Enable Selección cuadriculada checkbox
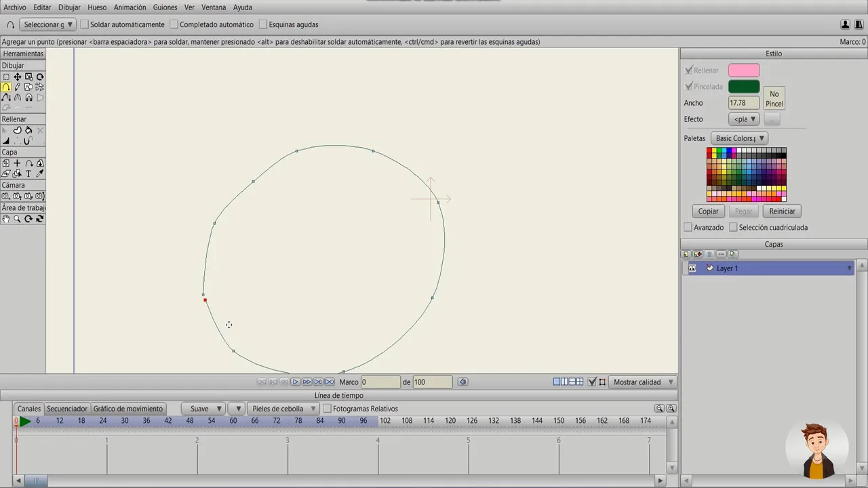 [x=733, y=228]
